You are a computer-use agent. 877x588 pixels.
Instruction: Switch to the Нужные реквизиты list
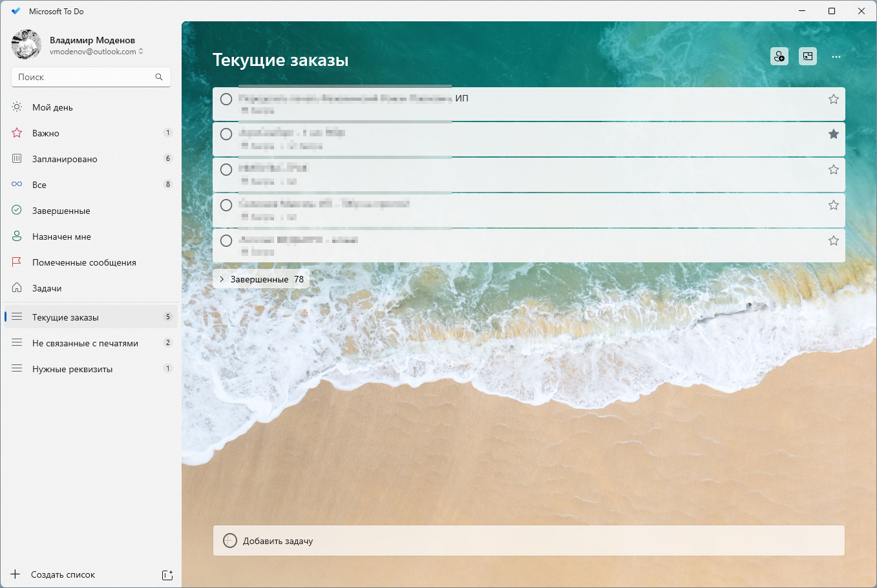pyautogui.click(x=90, y=369)
